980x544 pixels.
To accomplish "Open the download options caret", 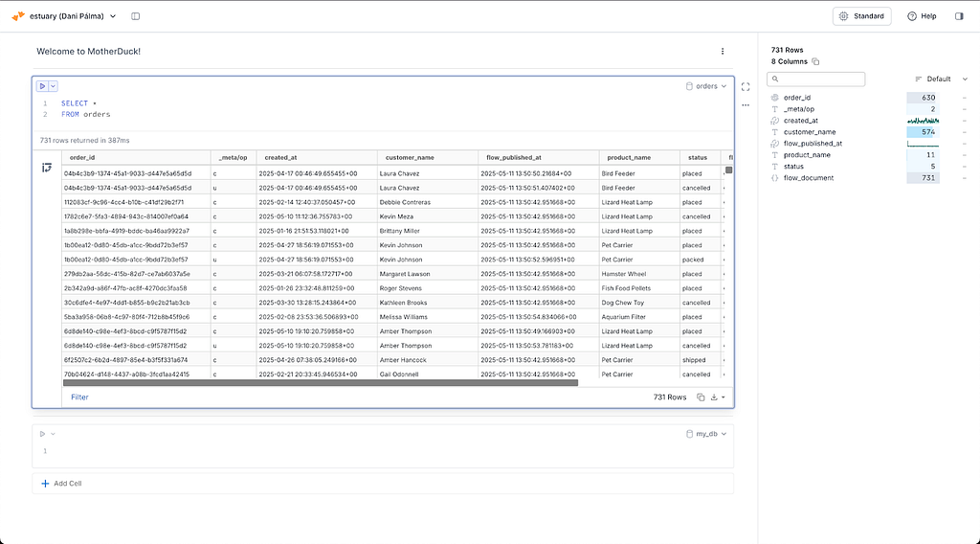I will coord(724,397).
